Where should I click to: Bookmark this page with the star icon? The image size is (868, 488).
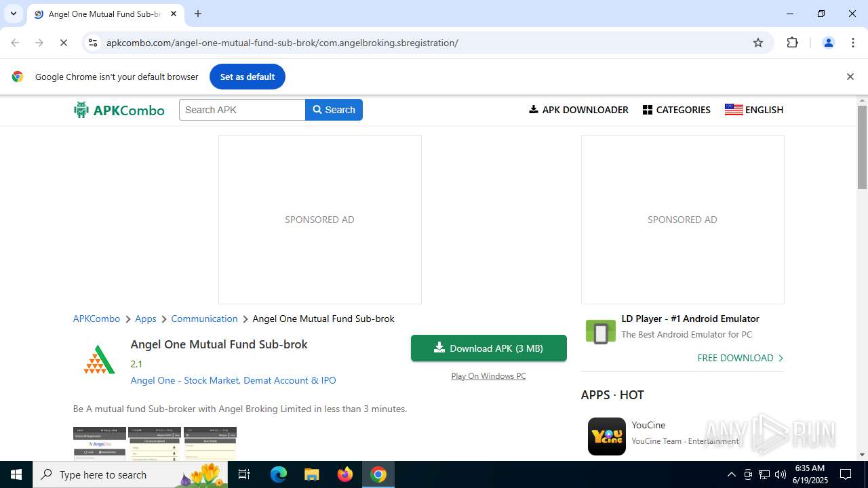(x=758, y=43)
